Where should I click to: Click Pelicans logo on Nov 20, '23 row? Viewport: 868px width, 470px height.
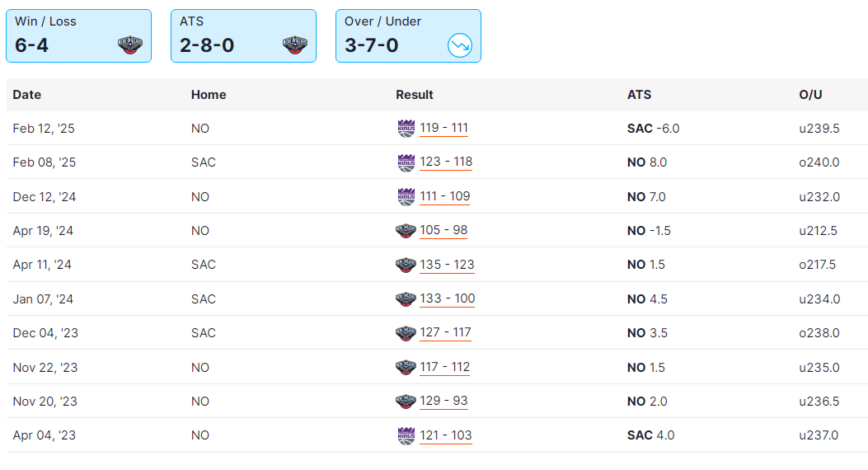[406, 402]
